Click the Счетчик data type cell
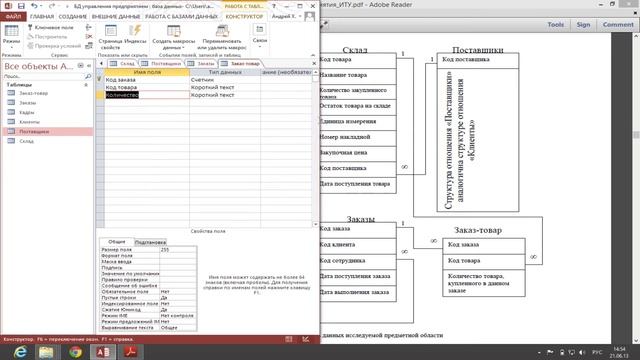 coord(225,80)
